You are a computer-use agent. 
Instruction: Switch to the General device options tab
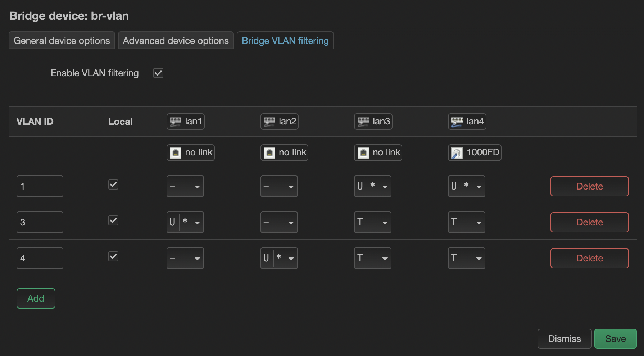[x=61, y=40]
